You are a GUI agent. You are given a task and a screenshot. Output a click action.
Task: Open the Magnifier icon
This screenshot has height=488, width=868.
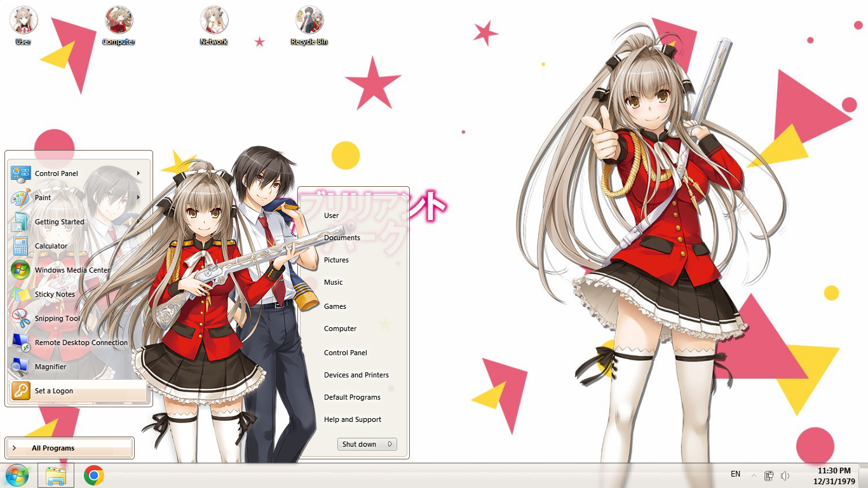pos(20,367)
